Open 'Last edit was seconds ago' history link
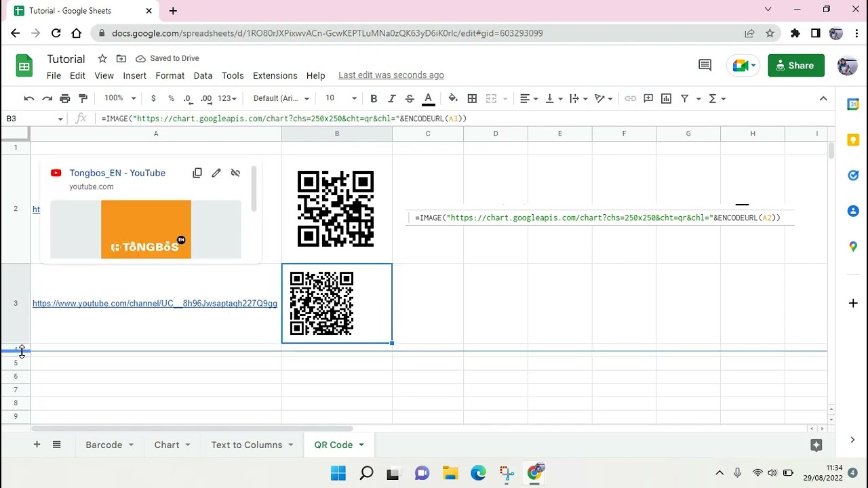This screenshot has height=488, width=868. [391, 75]
